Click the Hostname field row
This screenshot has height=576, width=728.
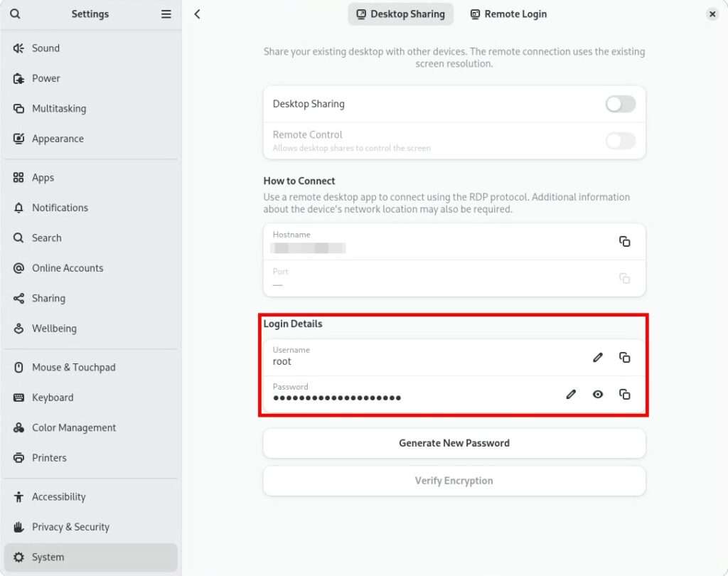(427, 242)
